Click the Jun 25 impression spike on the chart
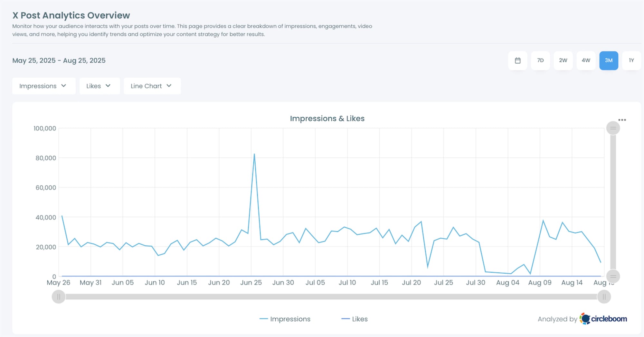 click(x=254, y=154)
